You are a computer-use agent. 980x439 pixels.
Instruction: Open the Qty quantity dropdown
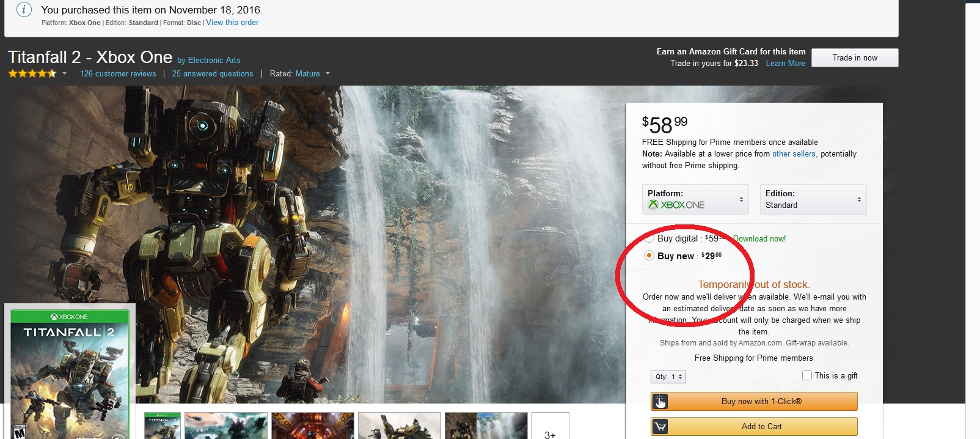pyautogui.click(x=668, y=377)
